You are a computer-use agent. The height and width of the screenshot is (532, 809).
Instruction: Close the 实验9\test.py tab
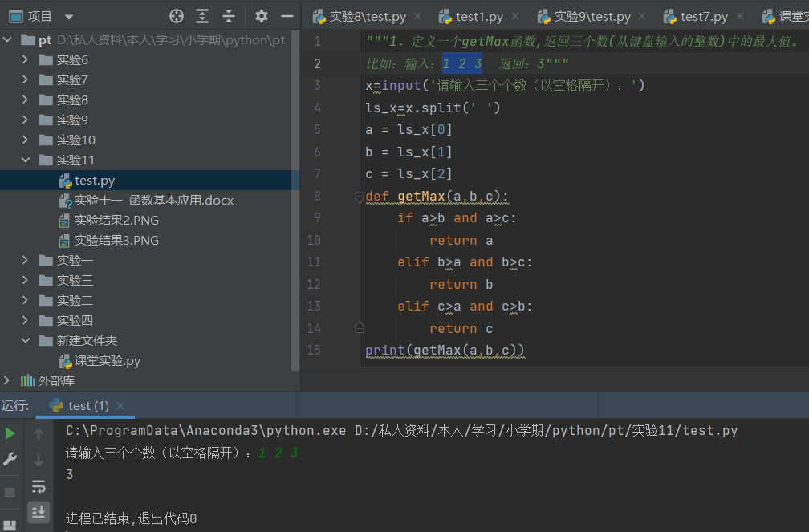tap(642, 17)
